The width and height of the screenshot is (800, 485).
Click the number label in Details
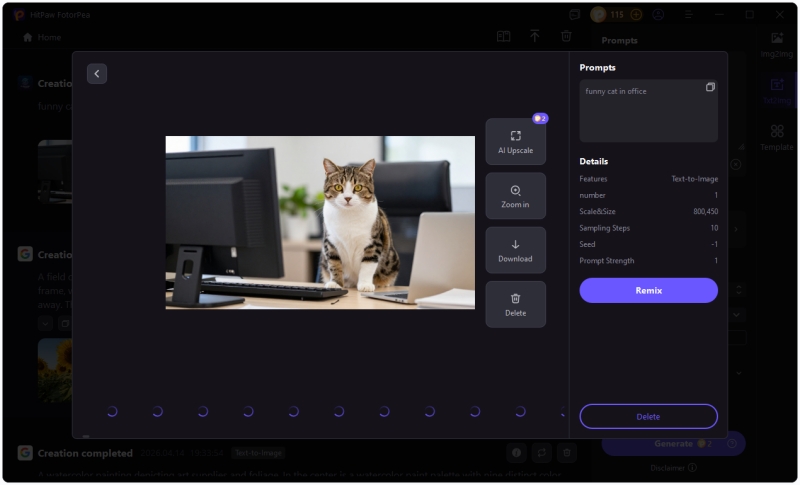click(x=592, y=195)
